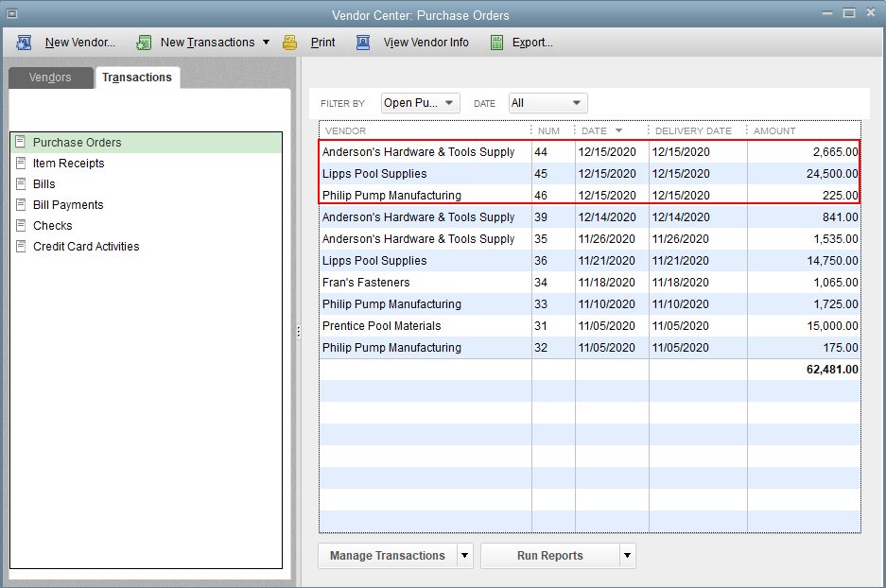Select the Transactions tab

tap(137, 78)
